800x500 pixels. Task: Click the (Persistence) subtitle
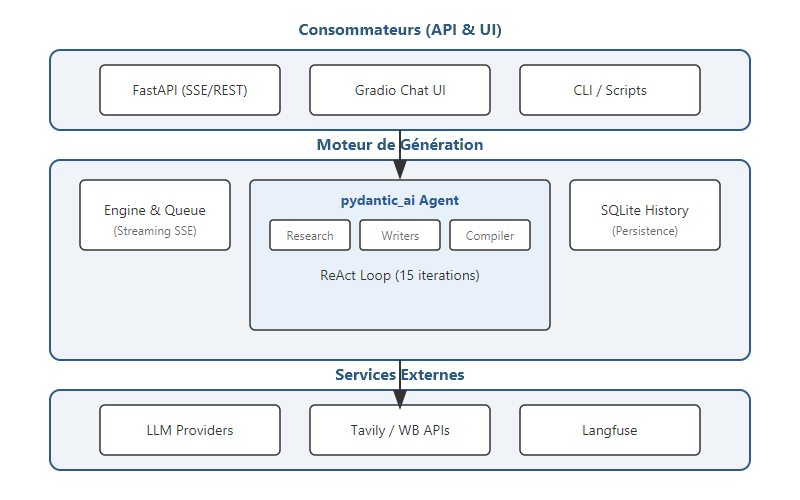point(645,231)
